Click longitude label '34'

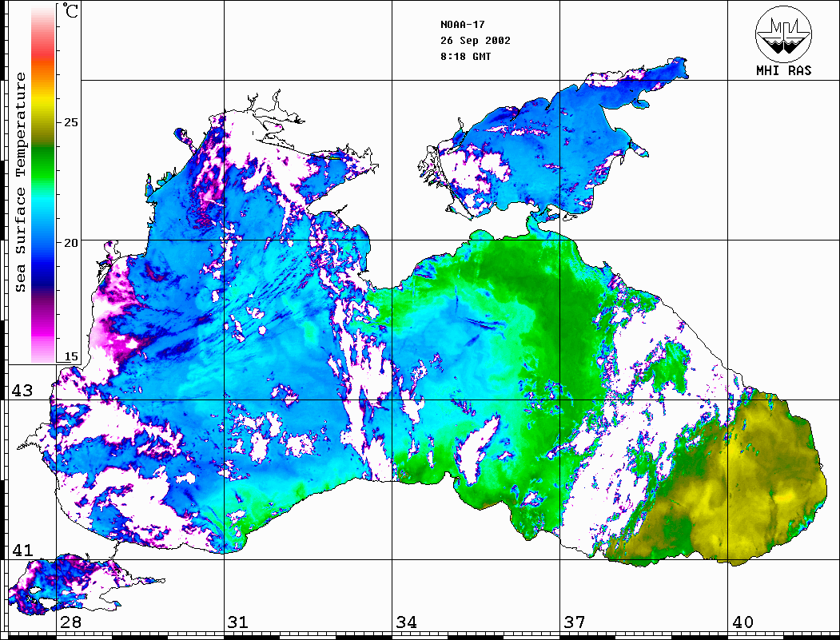point(406,622)
